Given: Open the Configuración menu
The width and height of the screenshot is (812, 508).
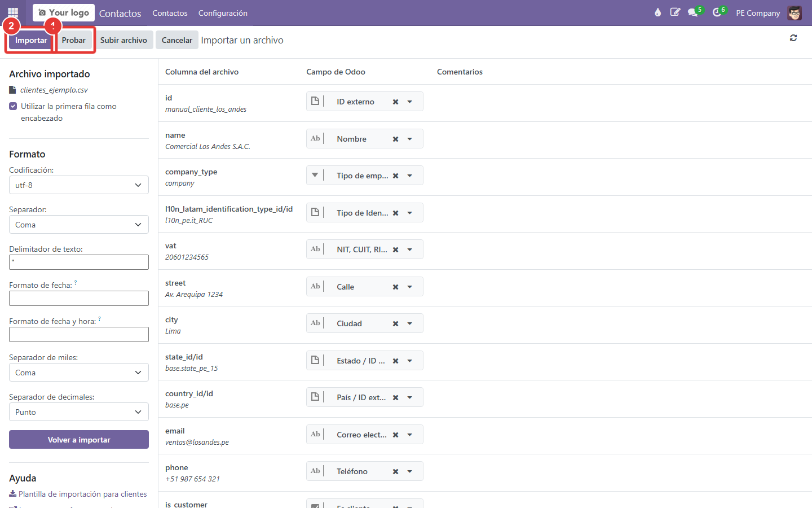Looking at the screenshot, I should [x=223, y=13].
